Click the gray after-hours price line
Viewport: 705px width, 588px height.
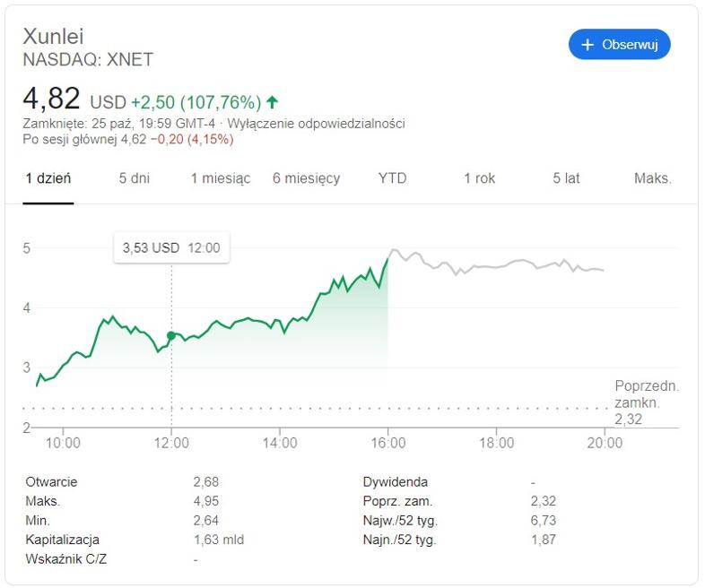[x=494, y=267]
